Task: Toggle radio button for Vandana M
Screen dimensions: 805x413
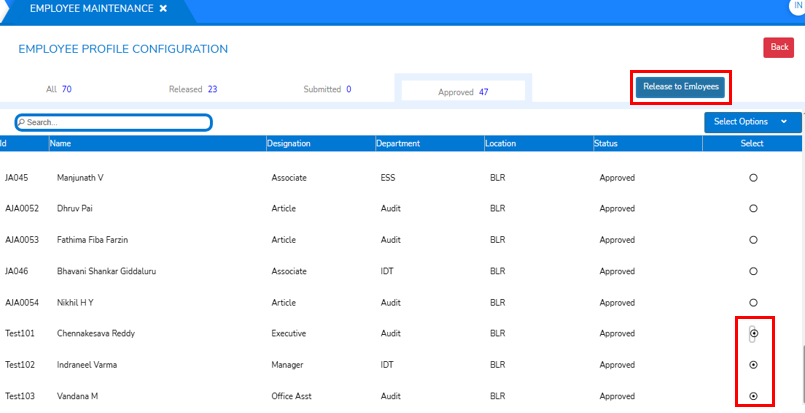Action: tap(753, 396)
